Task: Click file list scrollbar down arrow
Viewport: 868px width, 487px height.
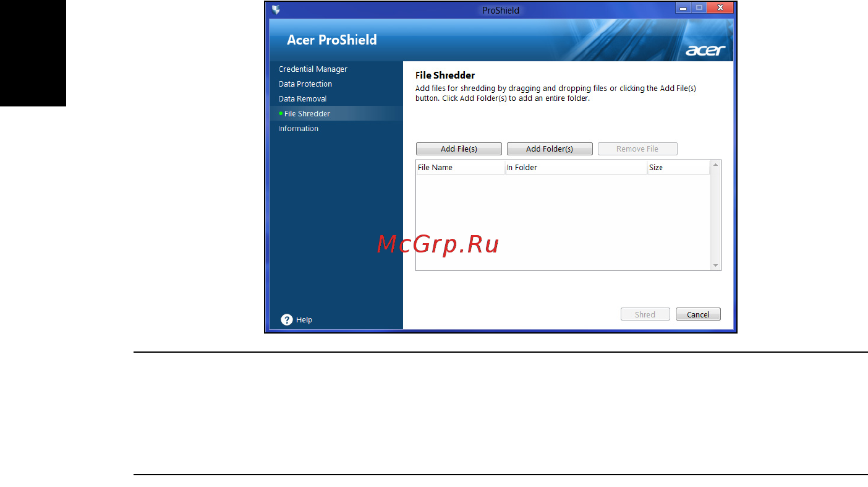Action: coord(716,265)
